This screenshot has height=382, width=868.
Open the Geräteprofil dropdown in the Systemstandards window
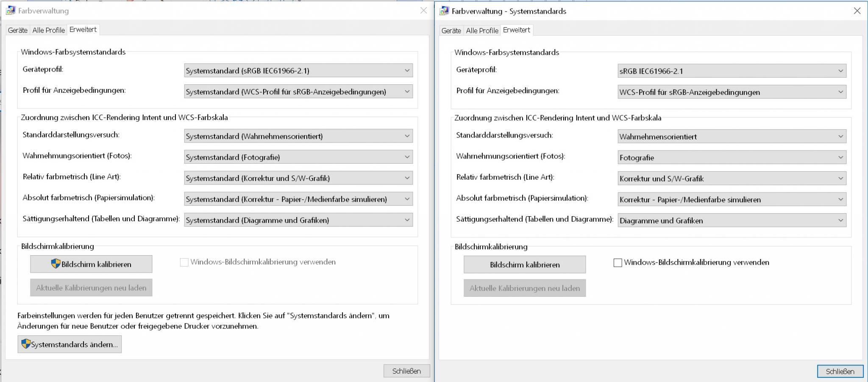(732, 71)
